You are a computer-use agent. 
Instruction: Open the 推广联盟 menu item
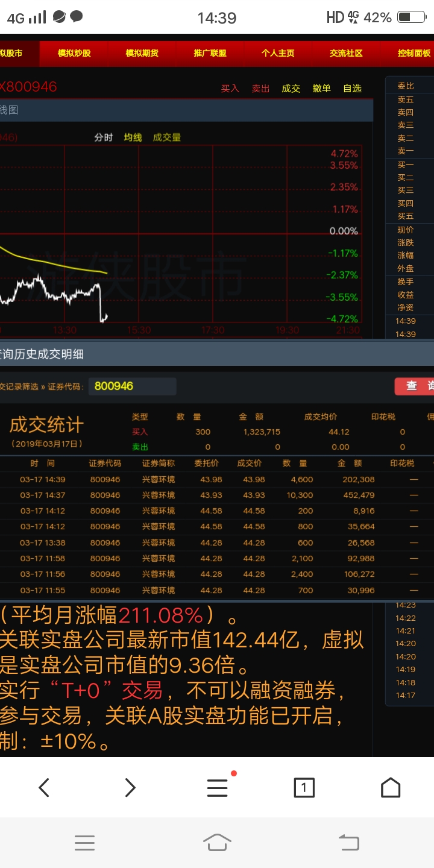pyautogui.click(x=210, y=53)
